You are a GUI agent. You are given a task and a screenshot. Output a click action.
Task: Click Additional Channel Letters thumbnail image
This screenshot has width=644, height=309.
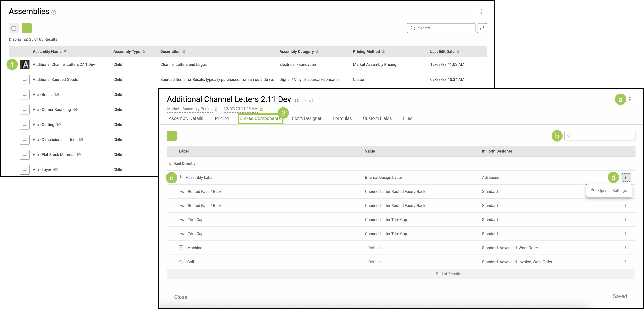click(25, 65)
